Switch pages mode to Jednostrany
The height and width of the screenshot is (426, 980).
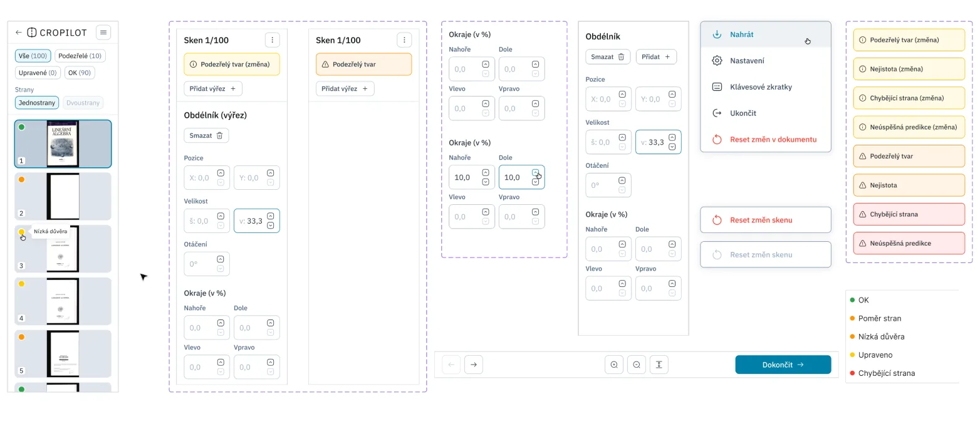point(37,103)
